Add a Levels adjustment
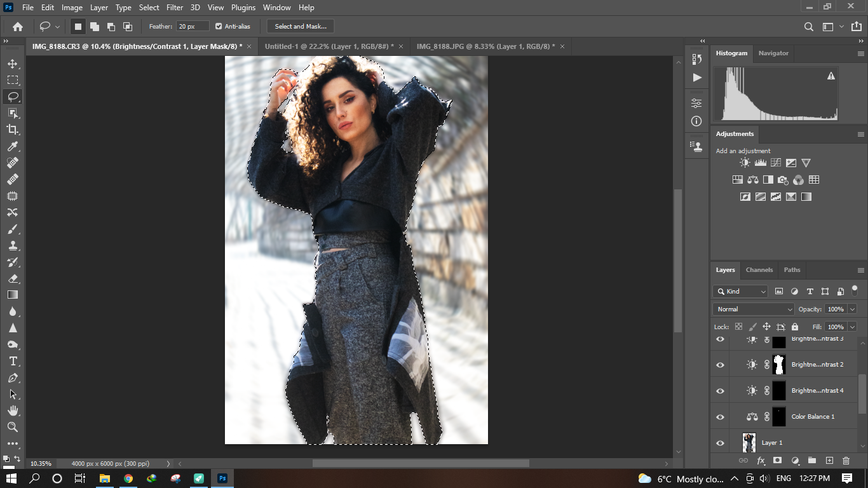The height and width of the screenshot is (488, 868). point(760,163)
